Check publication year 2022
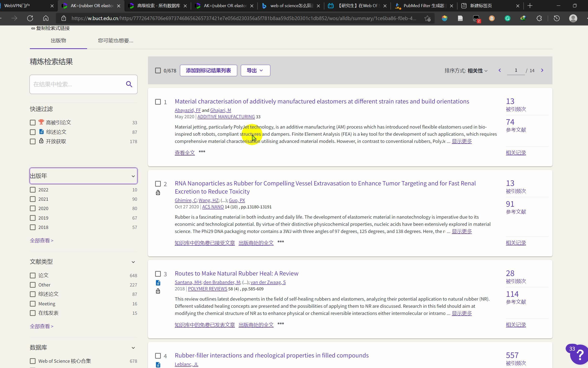The image size is (588, 368). (x=32, y=190)
